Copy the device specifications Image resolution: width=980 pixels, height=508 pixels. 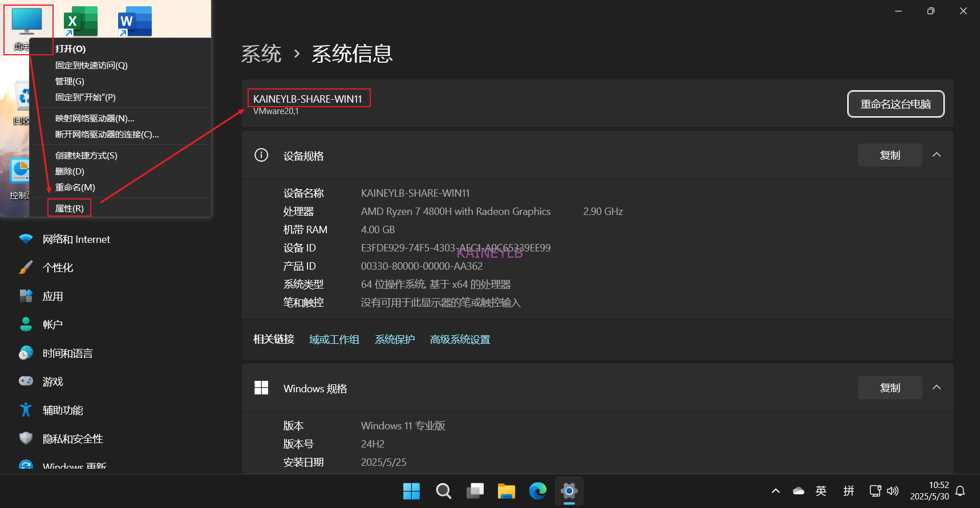click(x=890, y=155)
